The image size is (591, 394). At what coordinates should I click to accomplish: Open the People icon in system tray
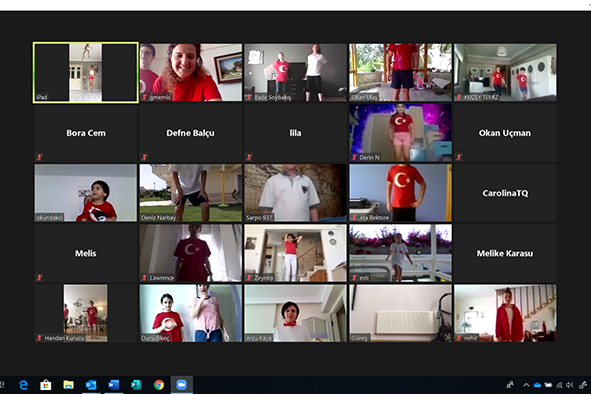510,385
